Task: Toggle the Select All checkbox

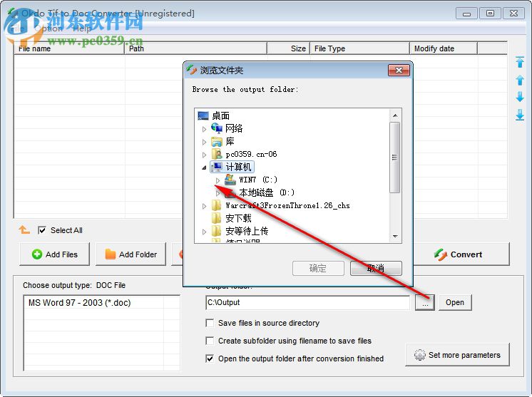Action: tap(42, 230)
